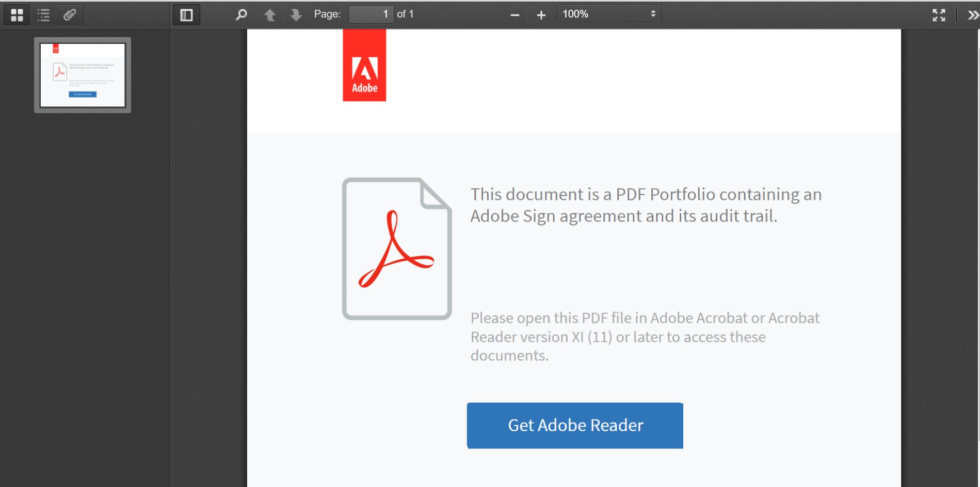Select the page 1 thumbnail
This screenshot has width=980, height=487.
coord(83,75)
